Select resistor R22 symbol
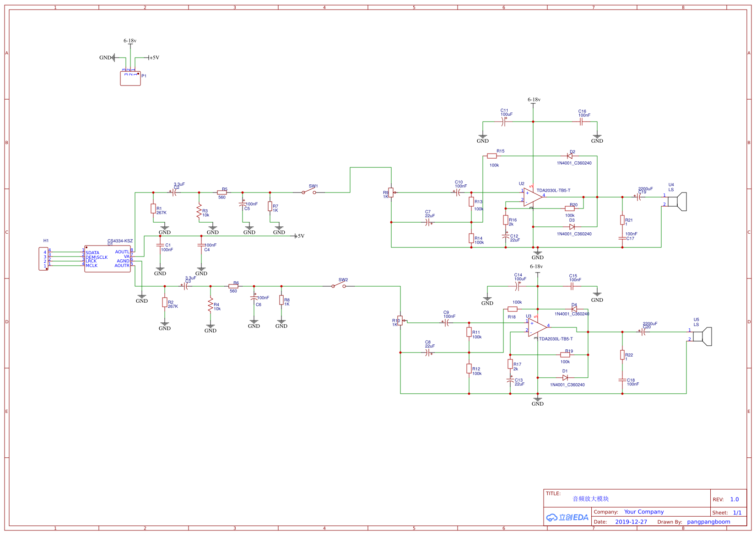 [622, 355]
